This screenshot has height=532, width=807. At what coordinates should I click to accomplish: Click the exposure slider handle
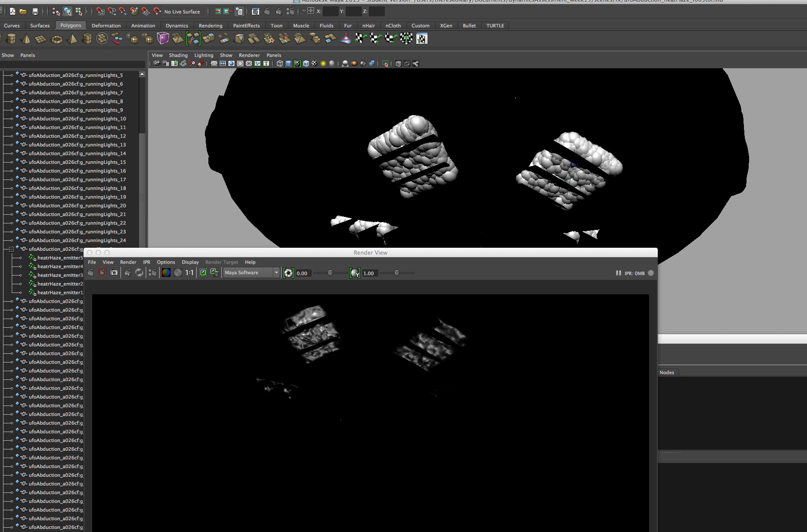pyautogui.click(x=330, y=273)
